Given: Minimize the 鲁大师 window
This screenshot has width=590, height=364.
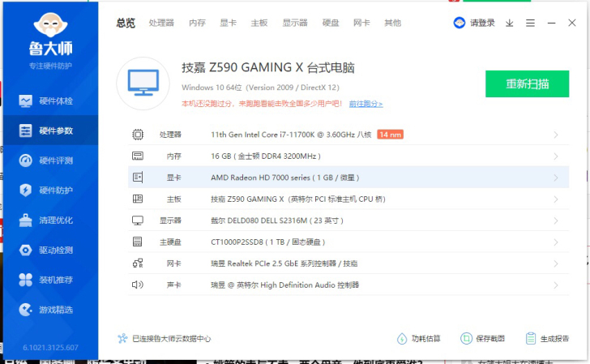Looking at the screenshot, I should tap(551, 23).
